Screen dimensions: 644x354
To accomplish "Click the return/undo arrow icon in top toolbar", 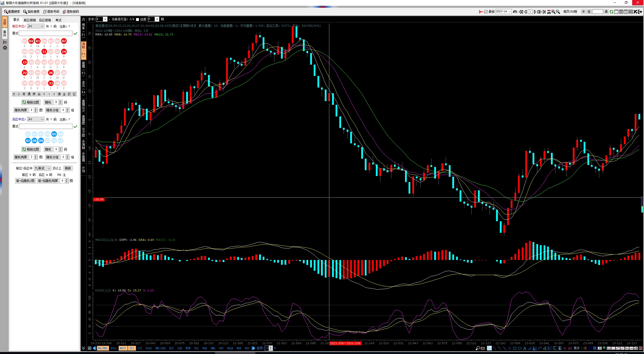I will pos(515,12).
